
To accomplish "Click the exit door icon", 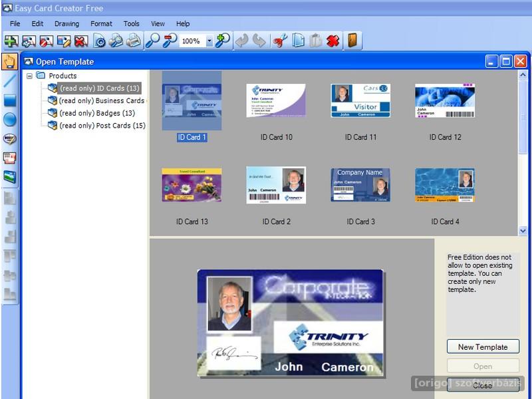I will click(352, 41).
